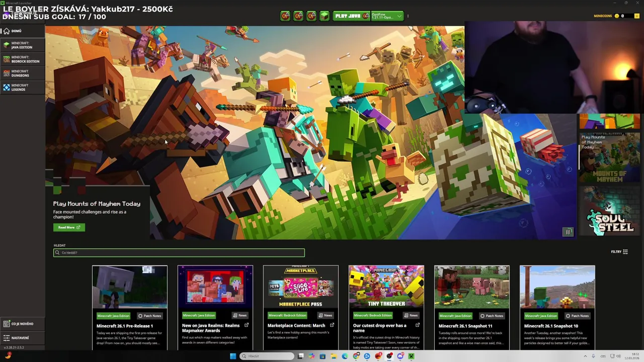Open the volume control in system tray
The width and height of the screenshot is (644, 362).
618,356
